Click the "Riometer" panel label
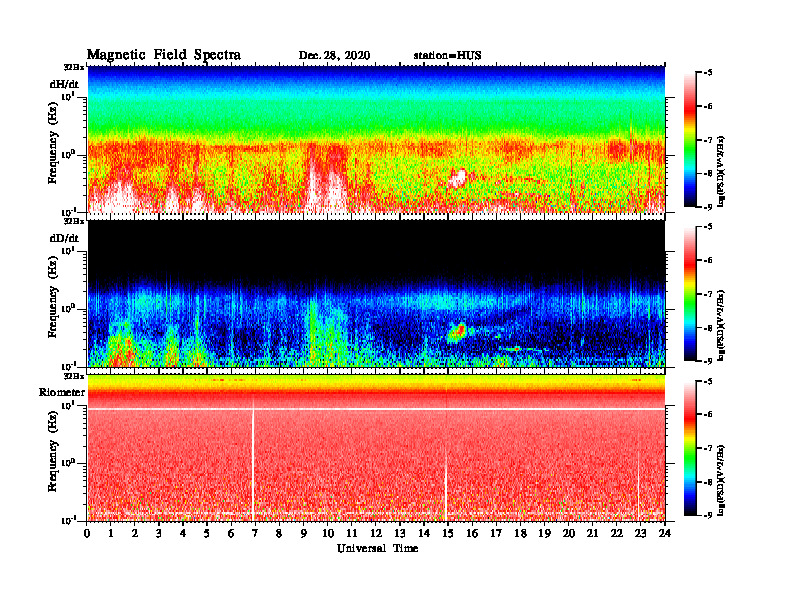Image resolution: width=792 pixels, height=612 pixels. 62,392
